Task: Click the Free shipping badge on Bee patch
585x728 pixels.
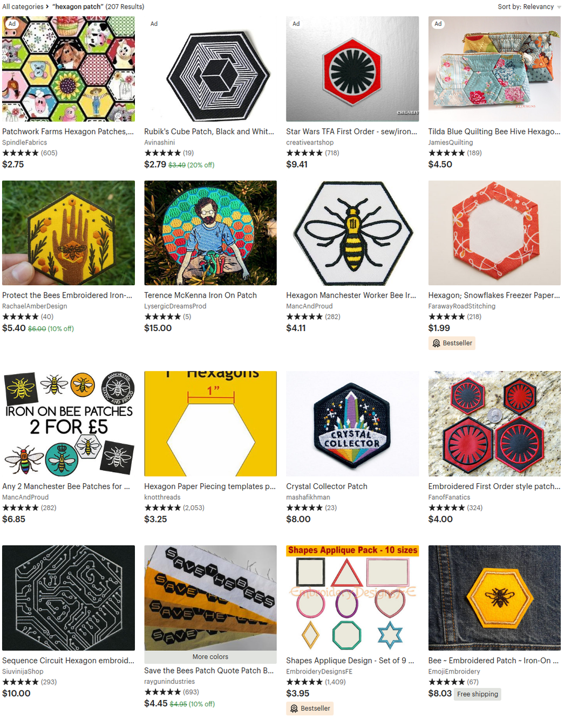Action: click(x=478, y=694)
